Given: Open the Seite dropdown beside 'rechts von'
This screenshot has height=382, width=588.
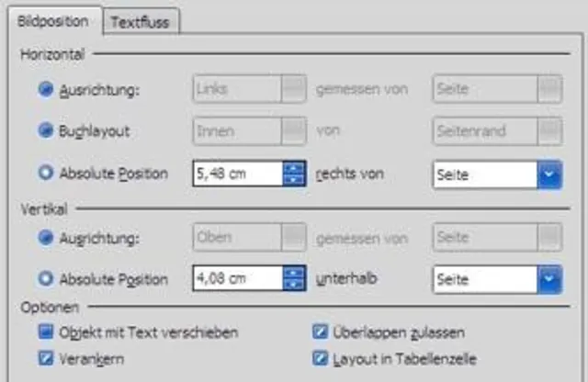Looking at the screenshot, I should (549, 174).
